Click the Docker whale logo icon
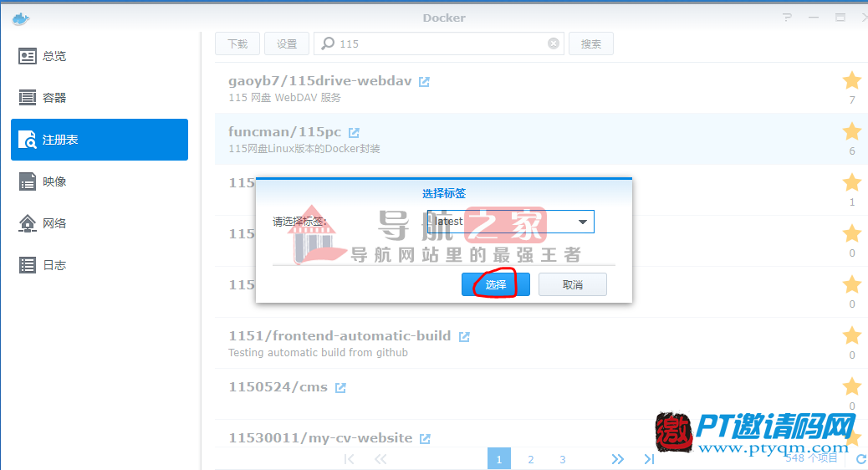The width and height of the screenshot is (868, 470). click(20, 19)
